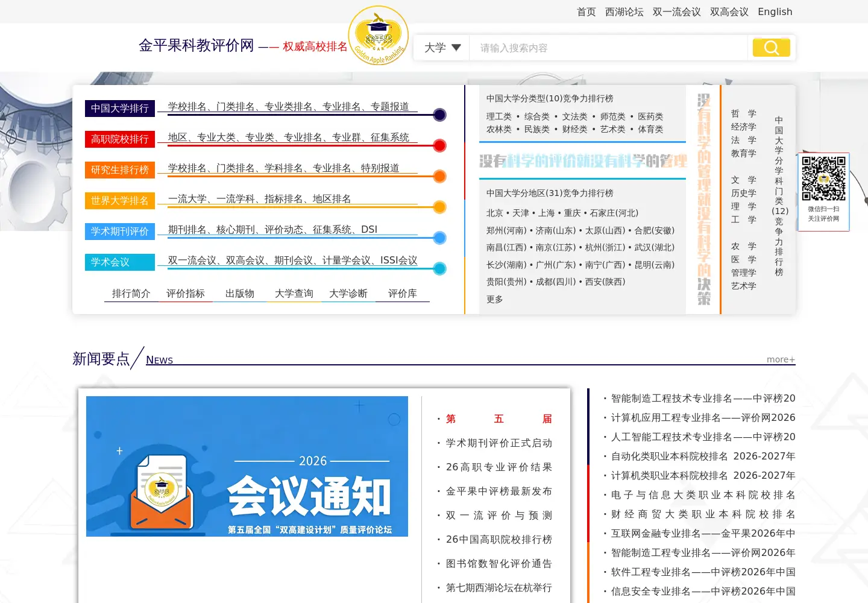Open news item 图书馆数智化评价通告
The height and width of the screenshot is (603, 868).
(x=499, y=563)
